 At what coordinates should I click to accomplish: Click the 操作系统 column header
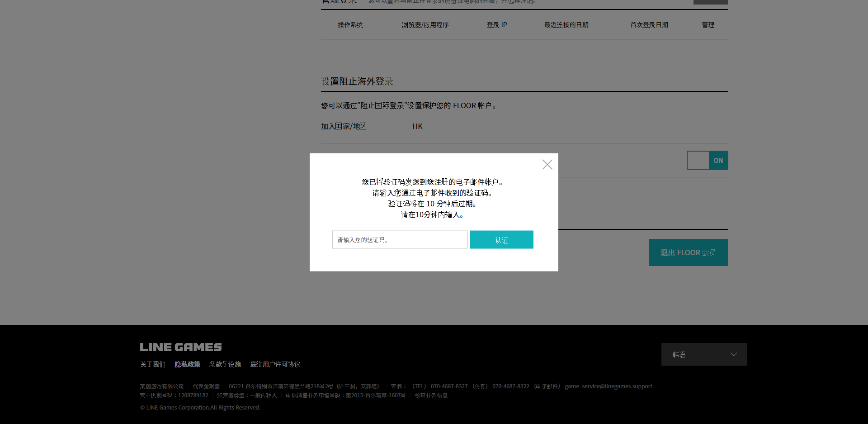click(350, 25)
